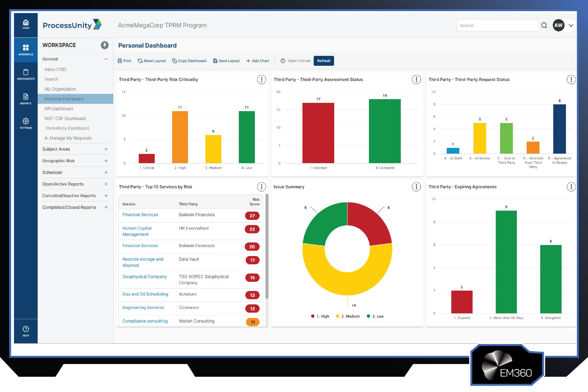Open Records storage and disposal link

143,262
